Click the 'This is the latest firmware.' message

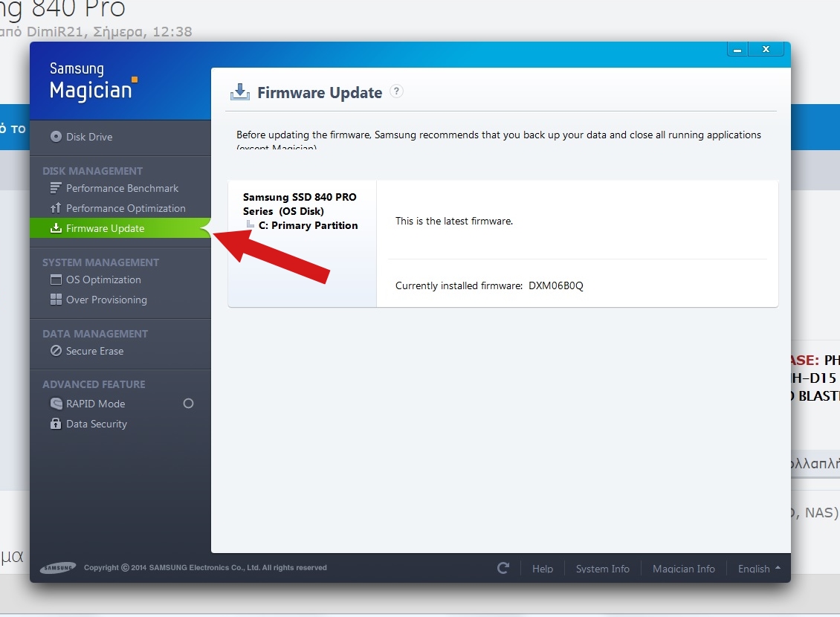tap(454, 222)
